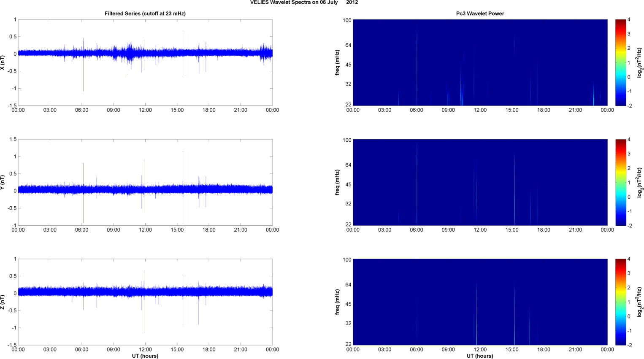Click the '1.5' tick on the Y series axis

coord(13,139)
